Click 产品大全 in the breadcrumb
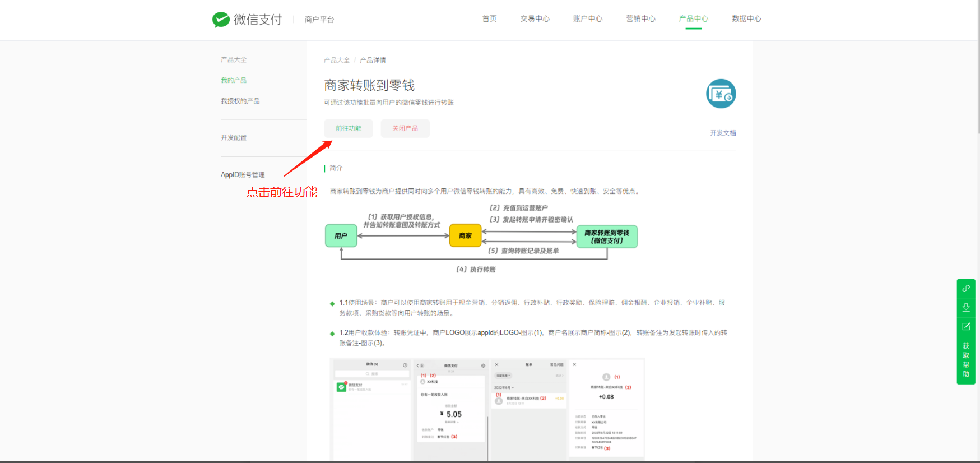Viewport: 980px width, 463px height. click(x=336, y=60)
